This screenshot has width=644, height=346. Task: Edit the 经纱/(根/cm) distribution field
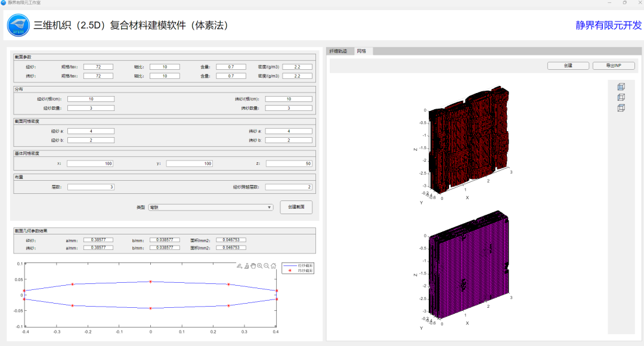pos(91,99)
